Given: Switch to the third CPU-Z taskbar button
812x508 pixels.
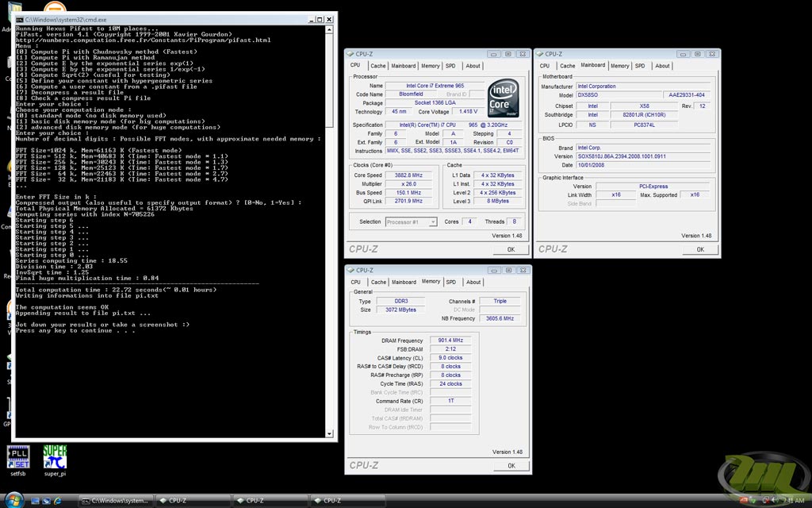Looking at the screenshot, I should pos(348,501).
